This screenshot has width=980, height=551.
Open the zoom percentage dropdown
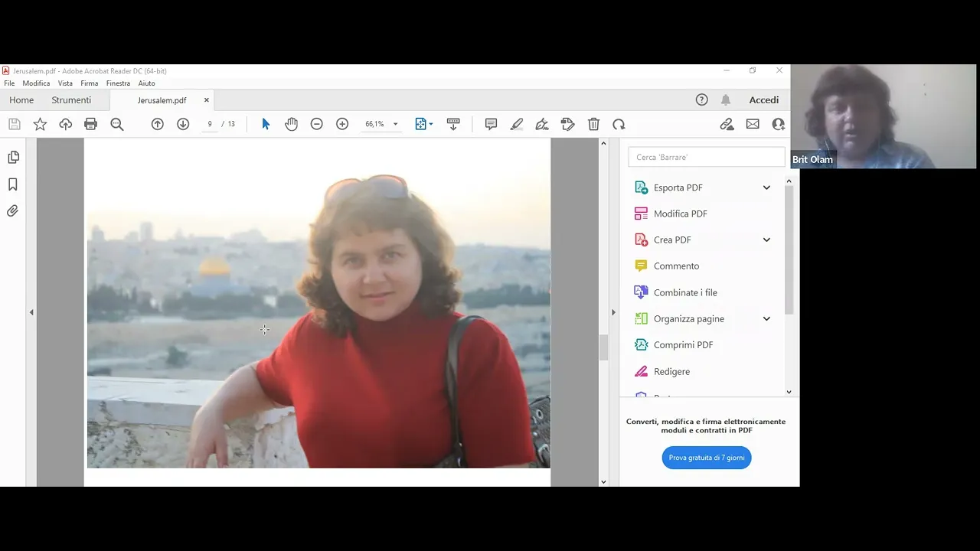[395, 124]
